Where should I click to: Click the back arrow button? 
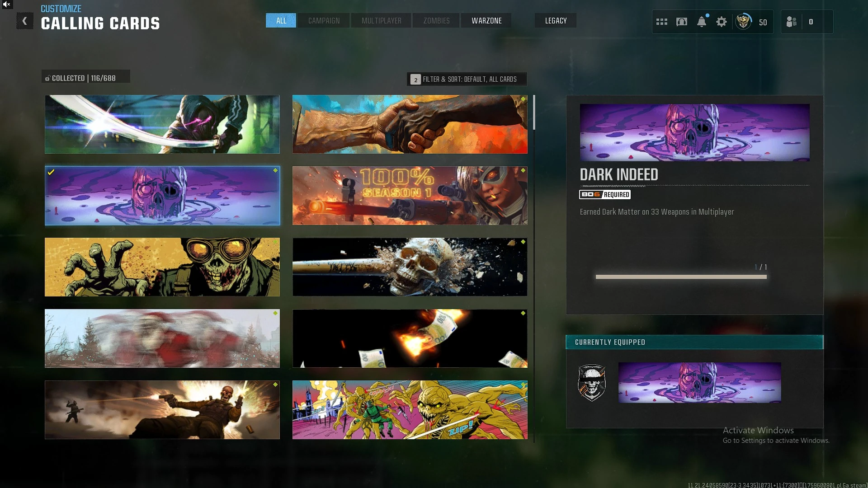25,21
